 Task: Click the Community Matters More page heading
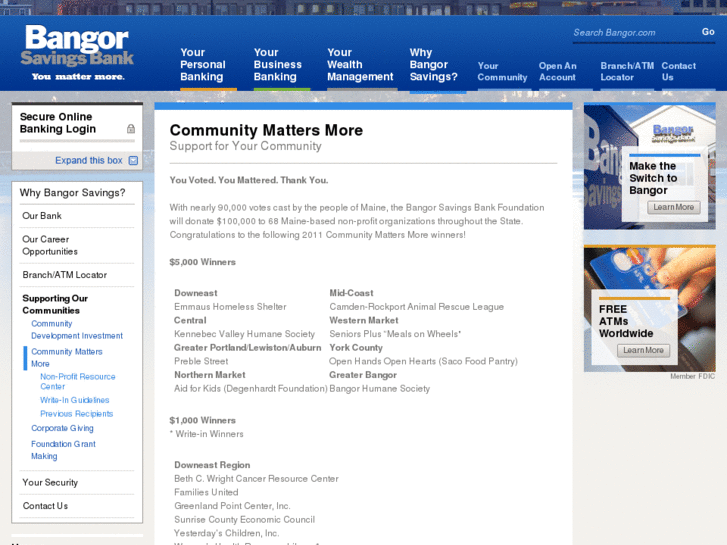pyautogui.click(x=266, y=130)
